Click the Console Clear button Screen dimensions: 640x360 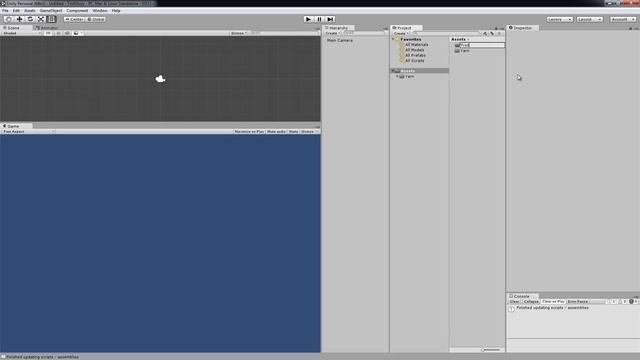[x=514, y=301]
